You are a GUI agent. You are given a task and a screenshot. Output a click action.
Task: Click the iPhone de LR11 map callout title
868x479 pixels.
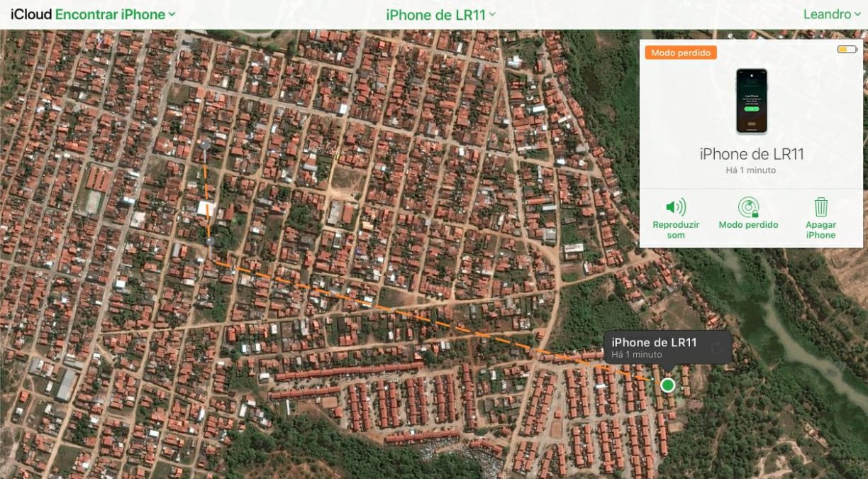point(654,342)
